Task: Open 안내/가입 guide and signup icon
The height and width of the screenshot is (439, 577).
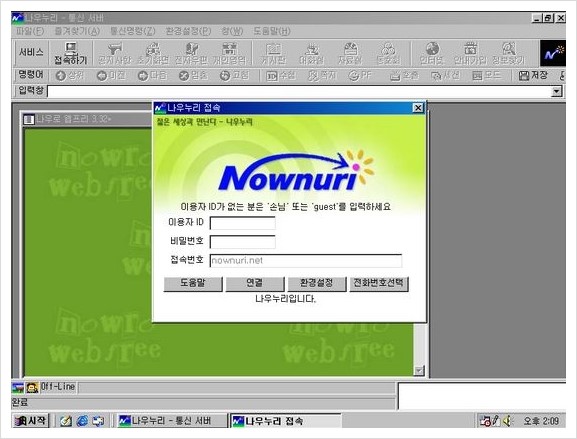Action: [470, 53]
